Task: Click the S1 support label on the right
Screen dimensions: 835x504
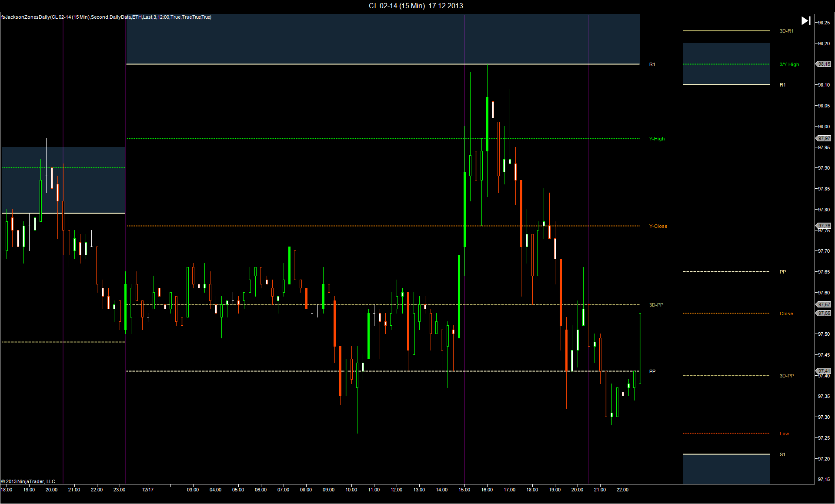Action: tap(782, 454)
